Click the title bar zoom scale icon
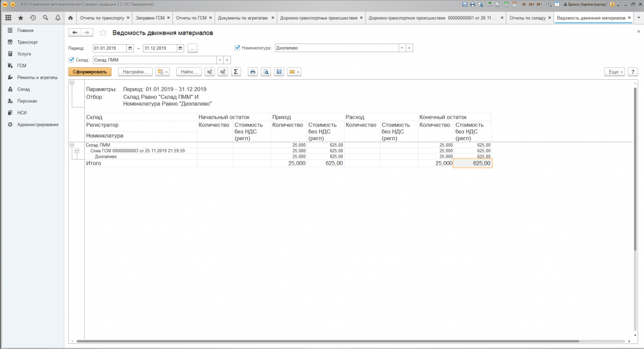The height and width of the screenshot is (349, 644). point(549,4)
